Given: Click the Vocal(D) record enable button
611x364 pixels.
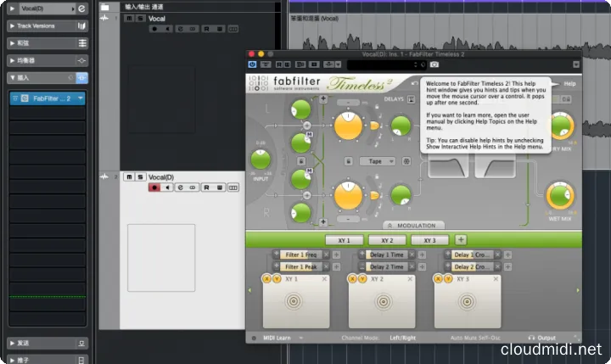Looking at the screenshot, I should [154, 187].
